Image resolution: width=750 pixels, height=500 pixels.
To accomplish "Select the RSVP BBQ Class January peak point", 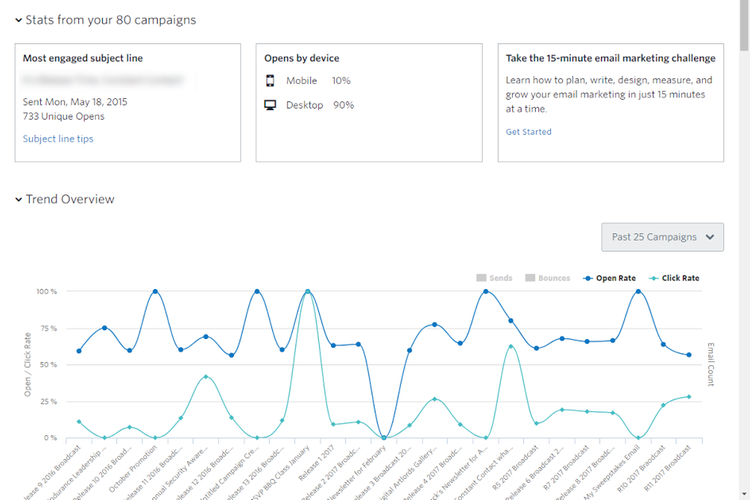I will [307, 292].
